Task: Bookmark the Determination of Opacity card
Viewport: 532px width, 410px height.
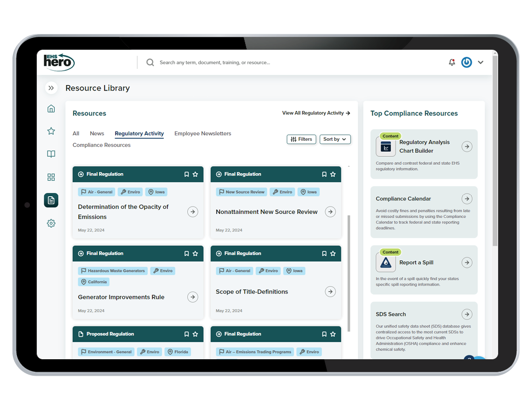Action: 187,174
